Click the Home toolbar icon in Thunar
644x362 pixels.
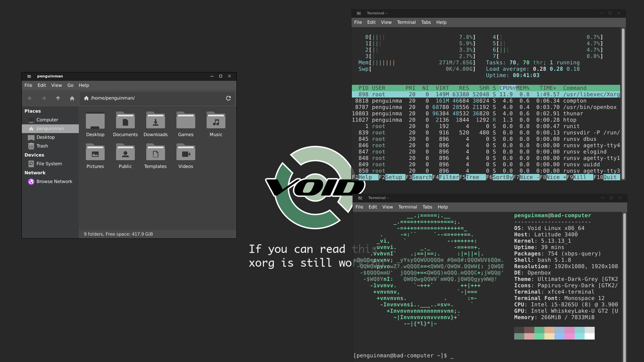72,98
